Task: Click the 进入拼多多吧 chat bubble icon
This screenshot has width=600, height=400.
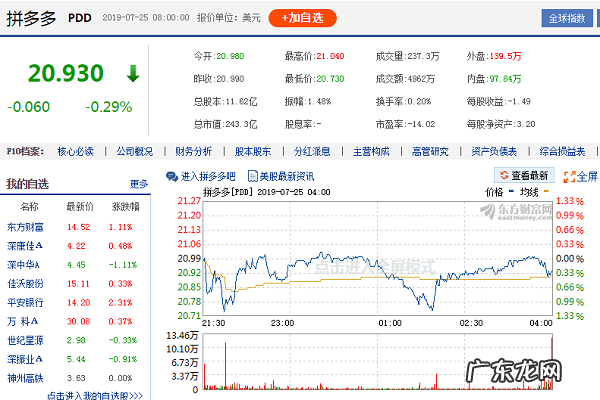Action: point(173,176)
